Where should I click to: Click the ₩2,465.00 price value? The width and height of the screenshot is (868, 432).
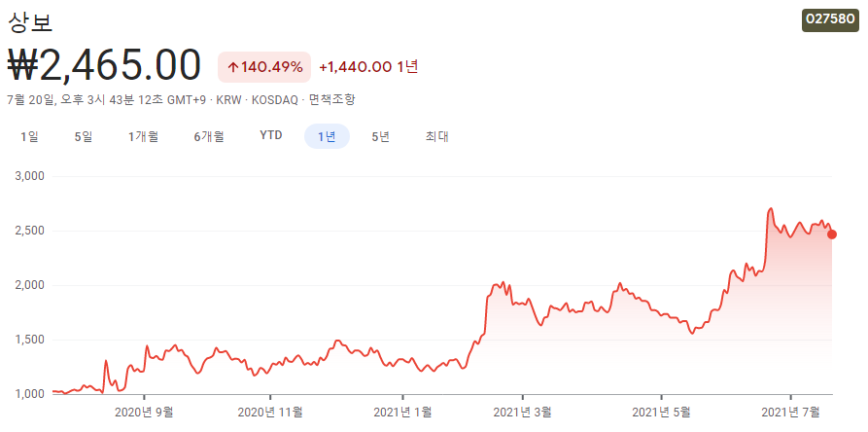click(104, 65)
